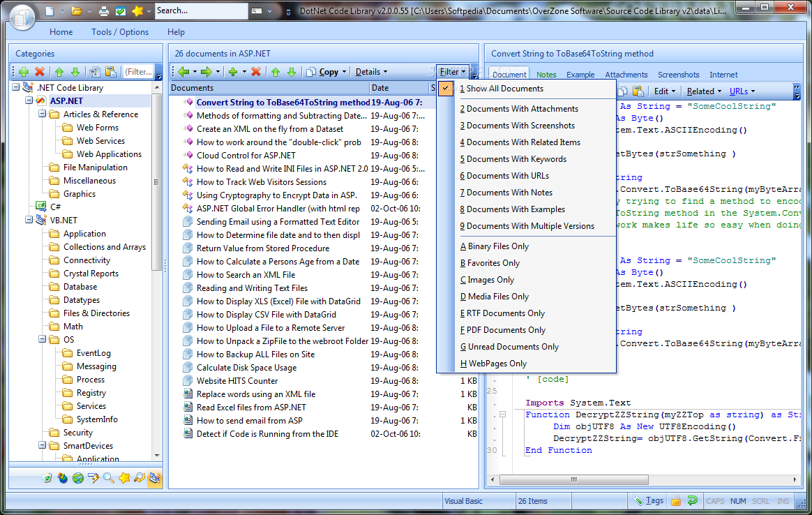
Task: Open the Details dropdown
Action: pyautogui.click(x=371, y=72)
